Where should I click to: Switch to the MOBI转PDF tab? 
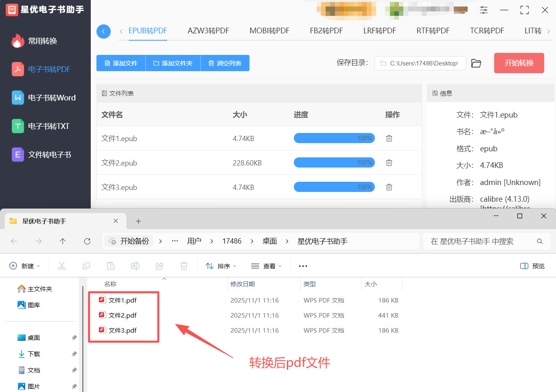pos(269,31)
